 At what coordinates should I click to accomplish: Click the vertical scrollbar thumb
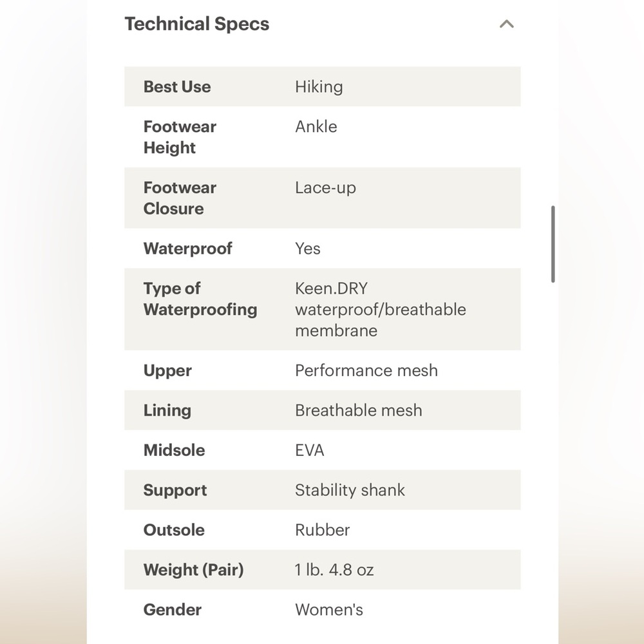pos(553,244)
